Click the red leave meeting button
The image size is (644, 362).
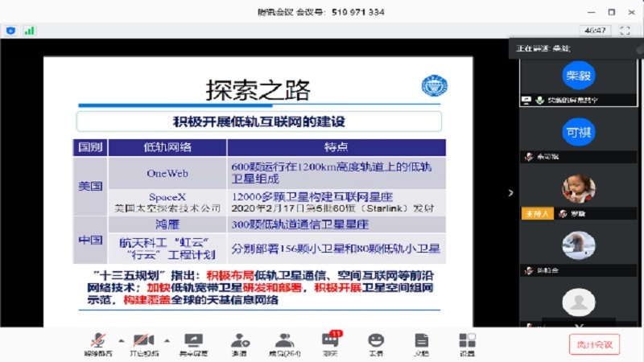coord(594,344)
